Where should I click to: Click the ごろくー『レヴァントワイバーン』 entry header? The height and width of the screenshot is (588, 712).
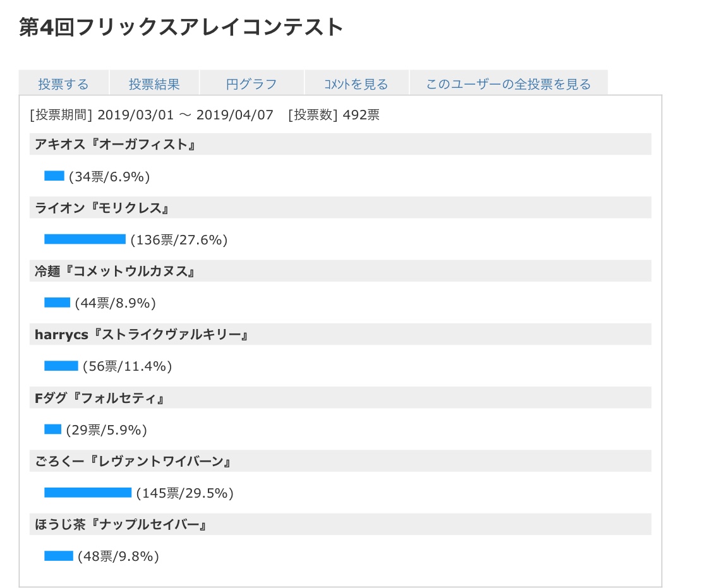[x=132, y=461]
